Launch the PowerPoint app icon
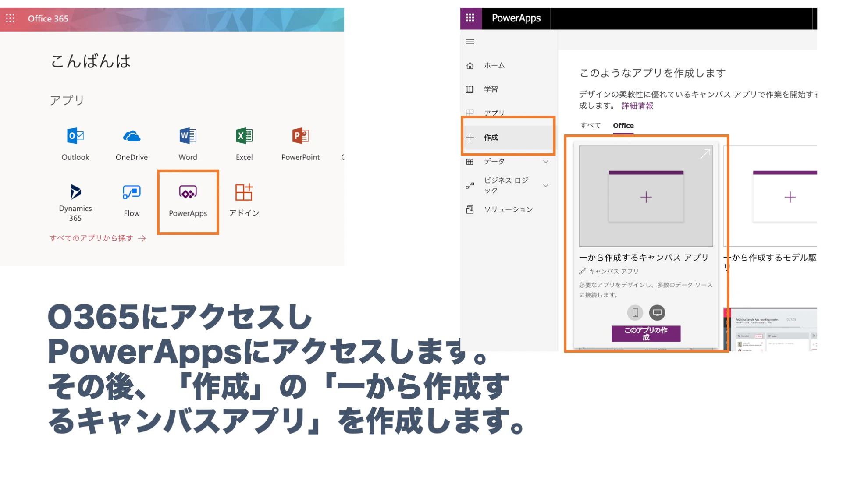Viewport: 868px width, 488px height. click(301, 136)
